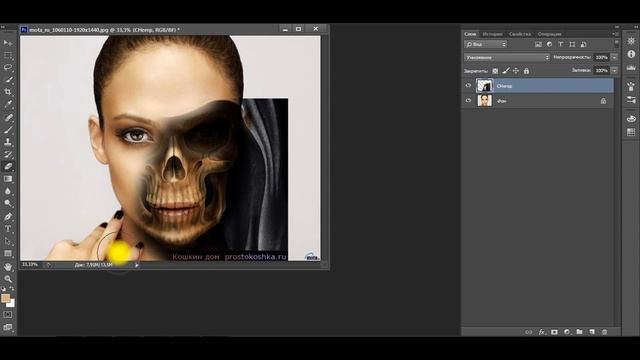Select the Horizontal Type tool

tap(8, 229)
